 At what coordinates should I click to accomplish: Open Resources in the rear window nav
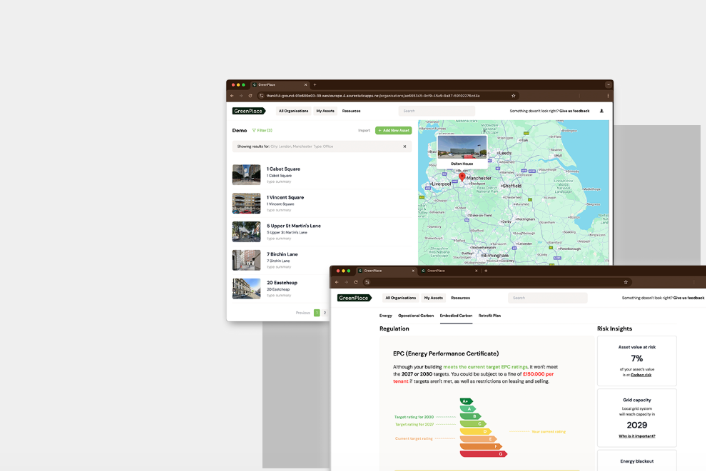(351, 111)
